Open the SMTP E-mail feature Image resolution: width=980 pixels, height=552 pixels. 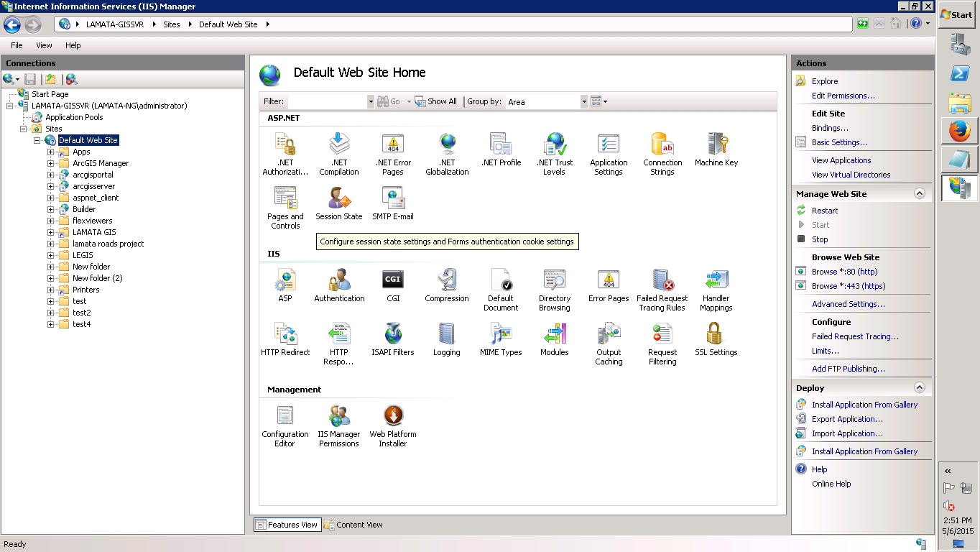click(x=393, y=203)
